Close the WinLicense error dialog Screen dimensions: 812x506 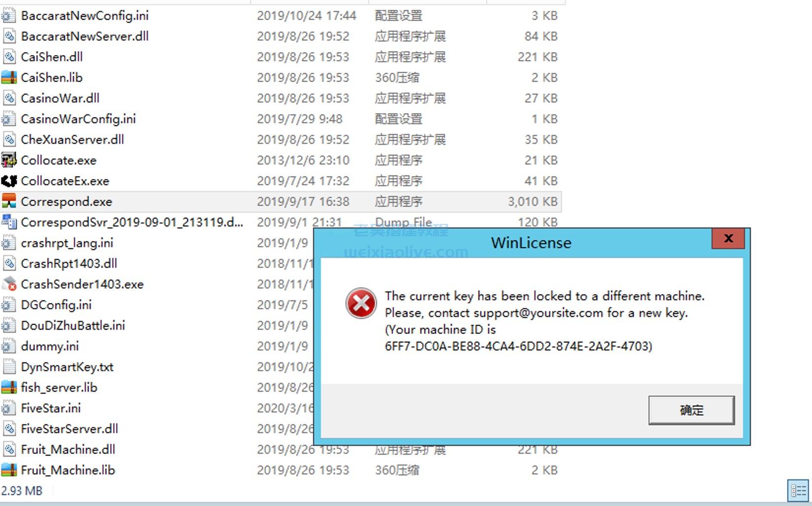(729, 239)
